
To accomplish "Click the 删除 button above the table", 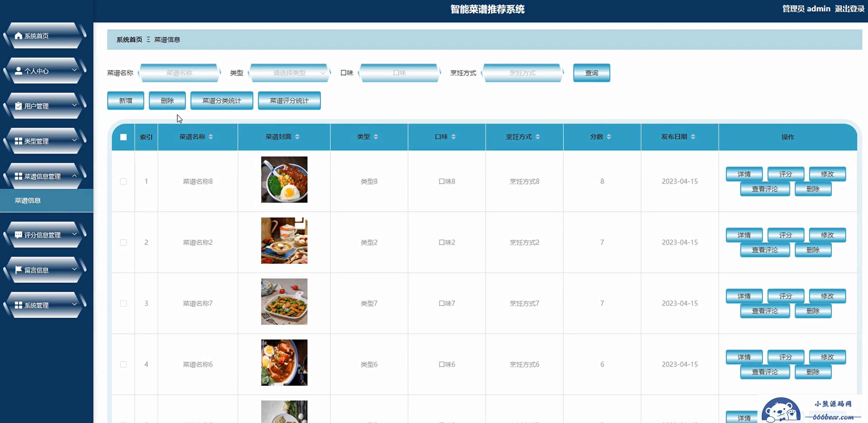I will coord(167,100).
